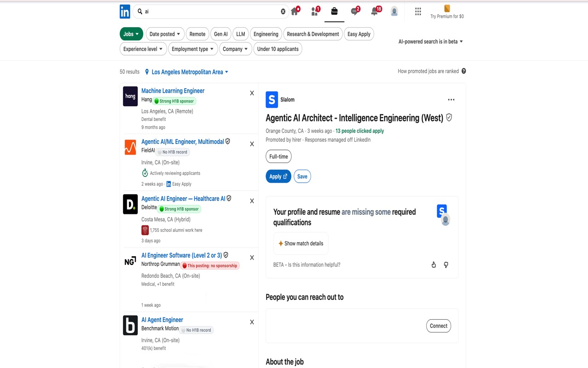588x368 pixels.
Task: Open the Messaging icon
Action: (x=355, y=11)
